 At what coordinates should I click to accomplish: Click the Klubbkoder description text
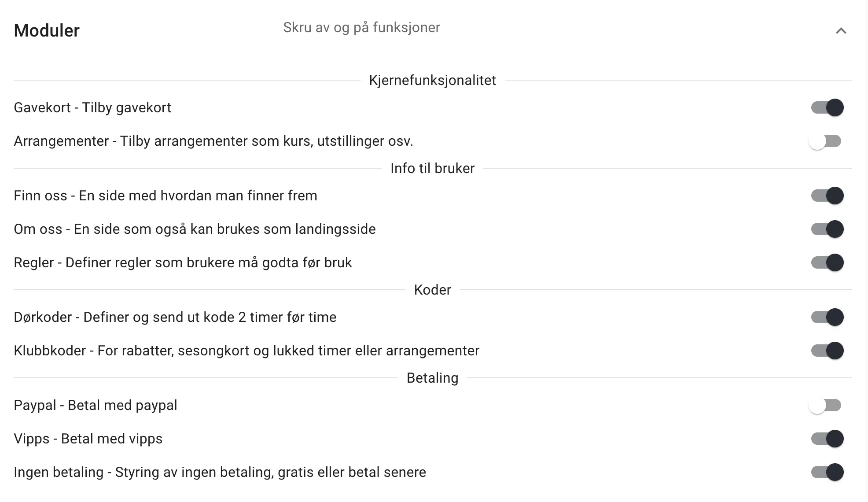[247, 351]
